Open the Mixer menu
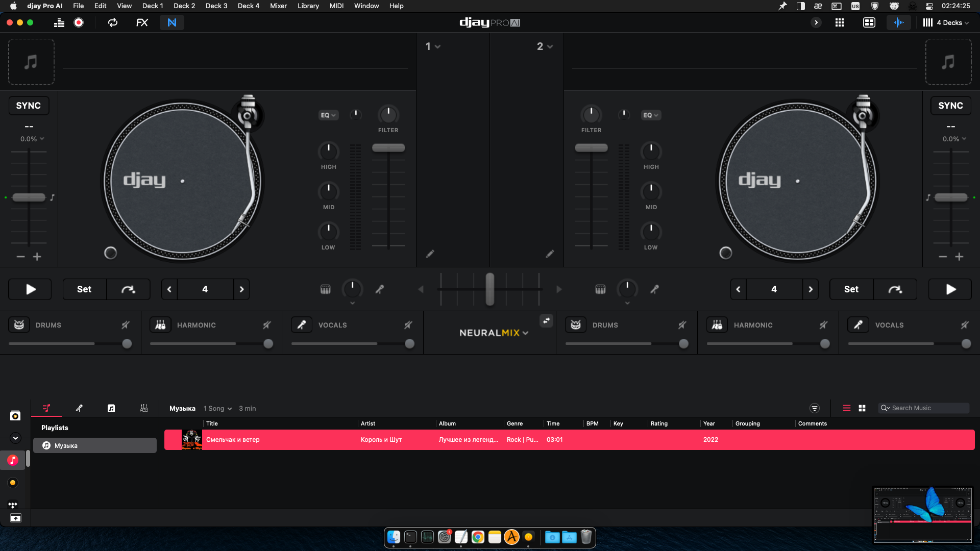The image size is (980, 551). point(278,6)
